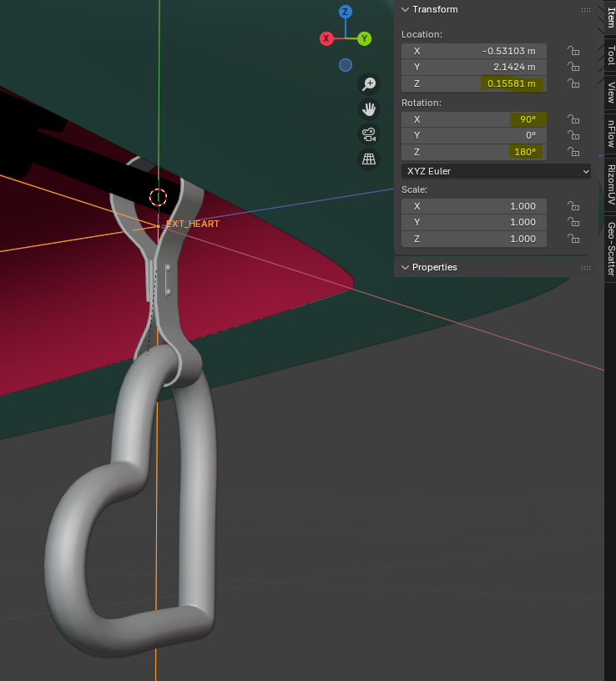
Task: Click the zoom magnifier viewport icon
Action: pyautogui.click(x=369, y=83)
